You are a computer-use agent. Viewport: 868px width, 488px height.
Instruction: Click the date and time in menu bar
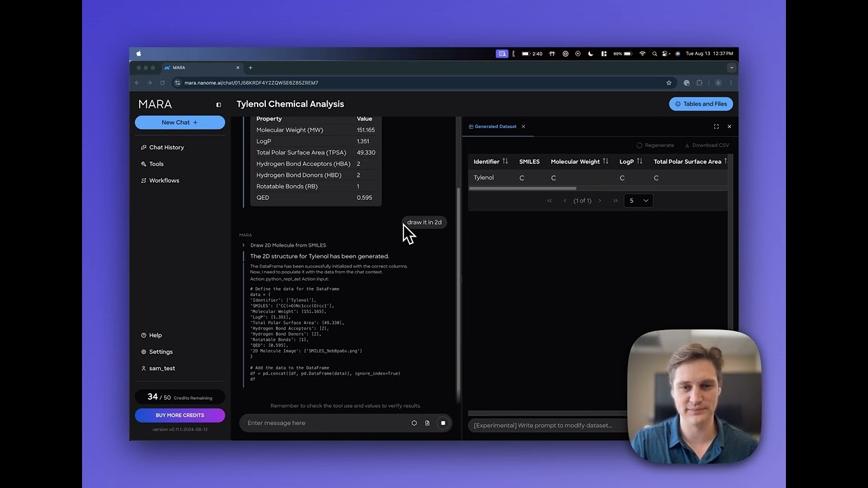[709, 54]
